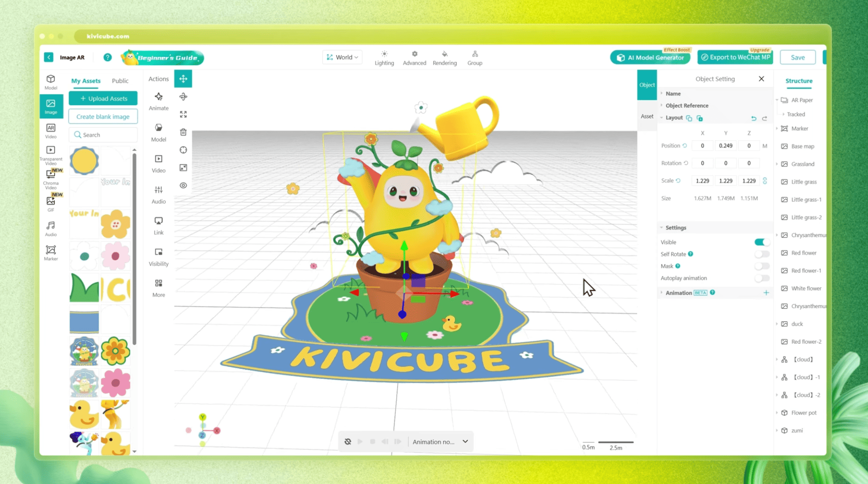The height and width of the screenshot is (484, 868).
Task: Turn on Autoplay animation
Action: coord(762,278)
